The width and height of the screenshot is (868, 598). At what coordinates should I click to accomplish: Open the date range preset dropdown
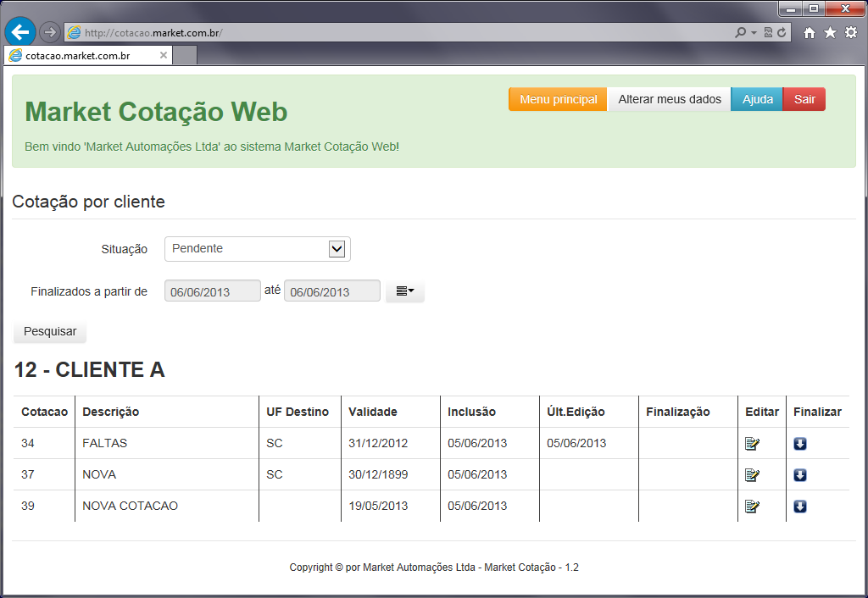tap(404, 291)
